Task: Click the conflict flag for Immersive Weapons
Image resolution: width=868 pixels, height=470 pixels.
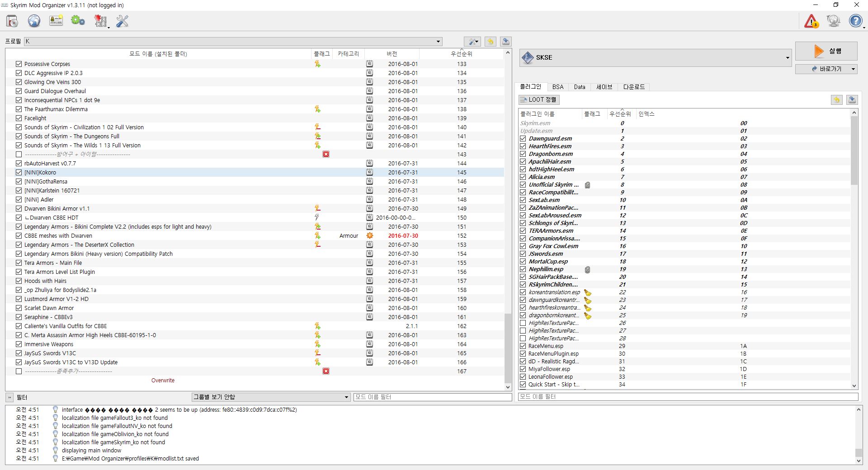Action: click(317, 344)
